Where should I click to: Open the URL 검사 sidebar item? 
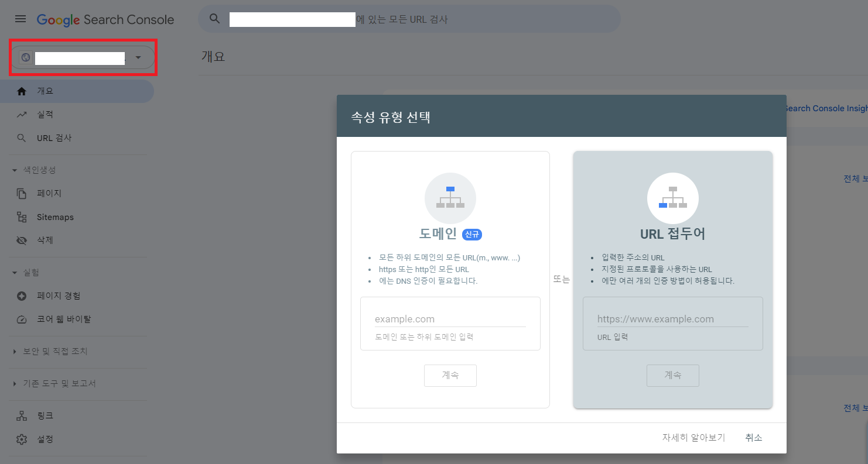[77, 138]
